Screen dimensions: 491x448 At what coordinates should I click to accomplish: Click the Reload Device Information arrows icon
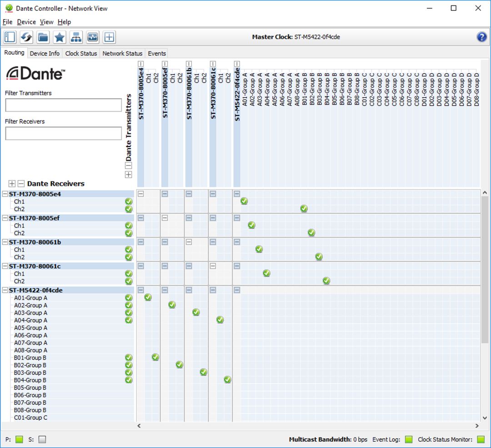pos(26,37)
